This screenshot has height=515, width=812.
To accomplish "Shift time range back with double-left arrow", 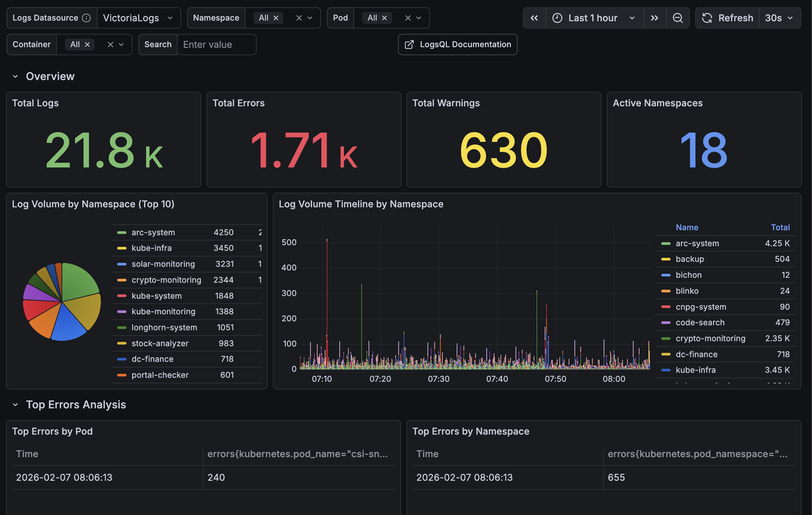I will [534, 18].
